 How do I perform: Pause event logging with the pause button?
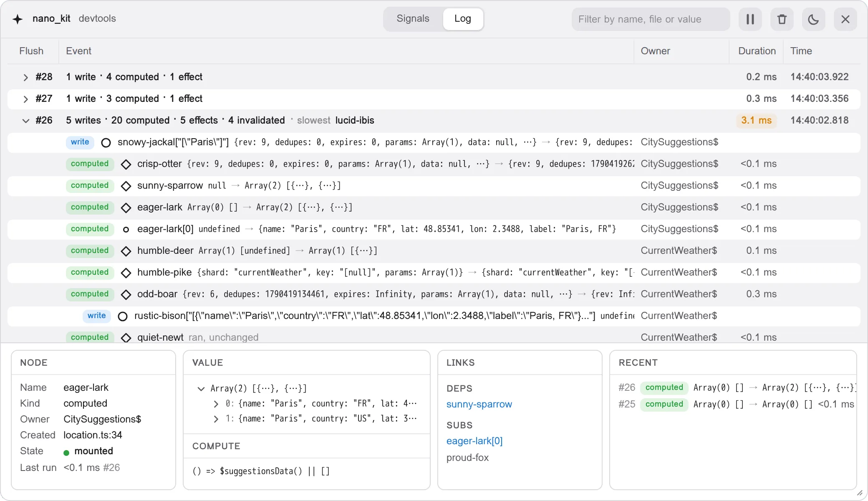pyautogui.click(x=750, y=19)
